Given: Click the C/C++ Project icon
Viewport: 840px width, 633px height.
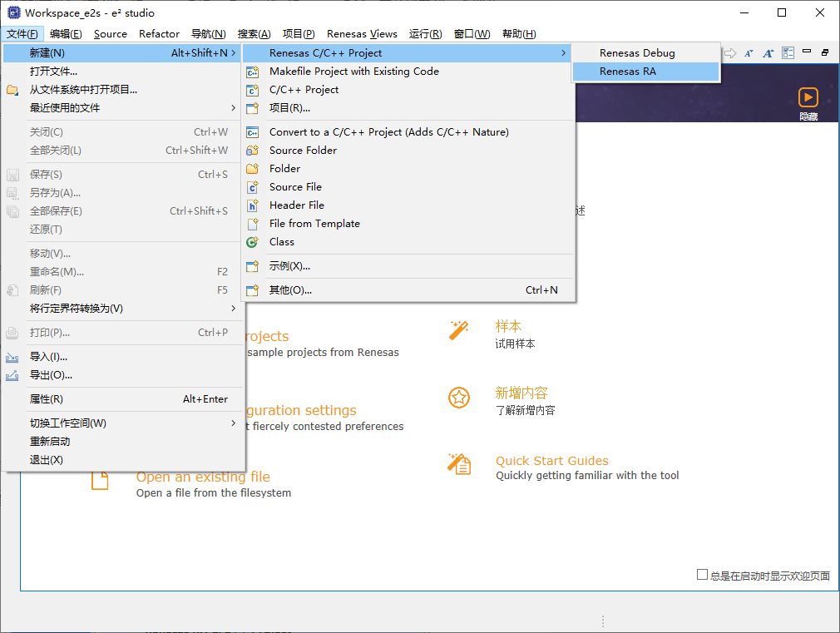Looking at the screenshot, I should click(x=252, y=90).
